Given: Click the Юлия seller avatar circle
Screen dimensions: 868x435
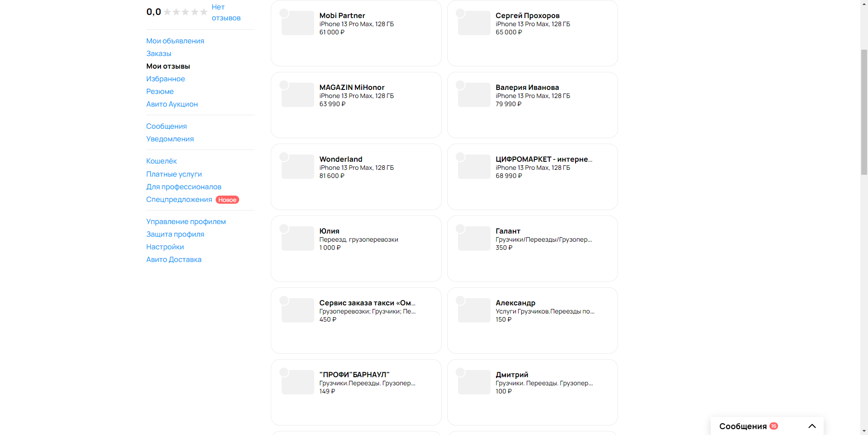Looking at the screenshot, I should pos(284,229).
